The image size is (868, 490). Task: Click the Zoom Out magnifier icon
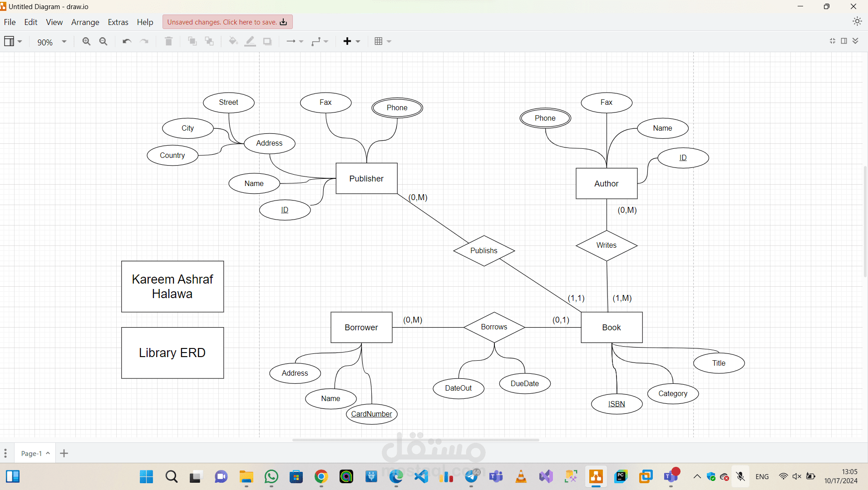104,41
